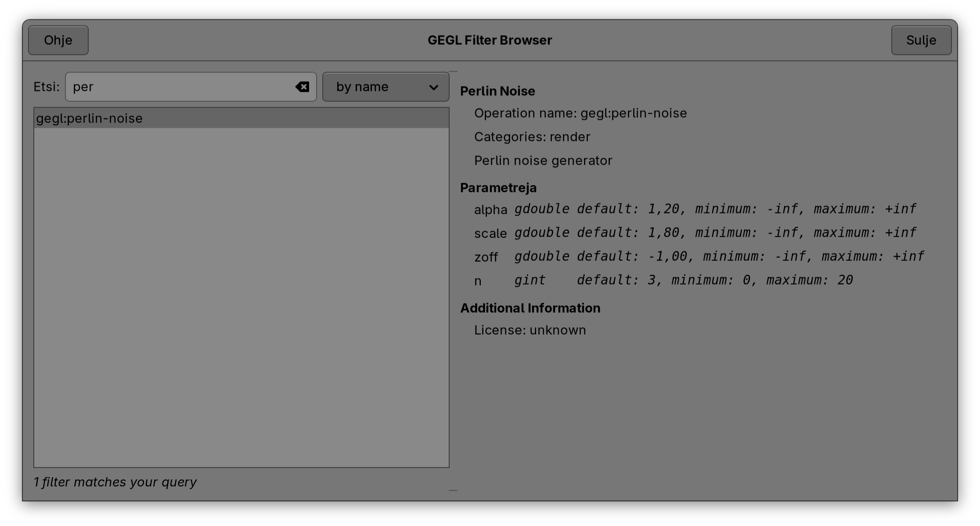Click the Perlin Noise heading
The width and height of the screenshot is (980, 526).
[497, 91]
